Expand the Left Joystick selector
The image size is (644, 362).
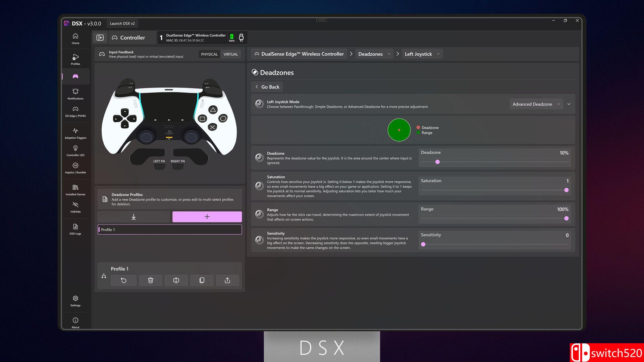(x=422, y=54)
